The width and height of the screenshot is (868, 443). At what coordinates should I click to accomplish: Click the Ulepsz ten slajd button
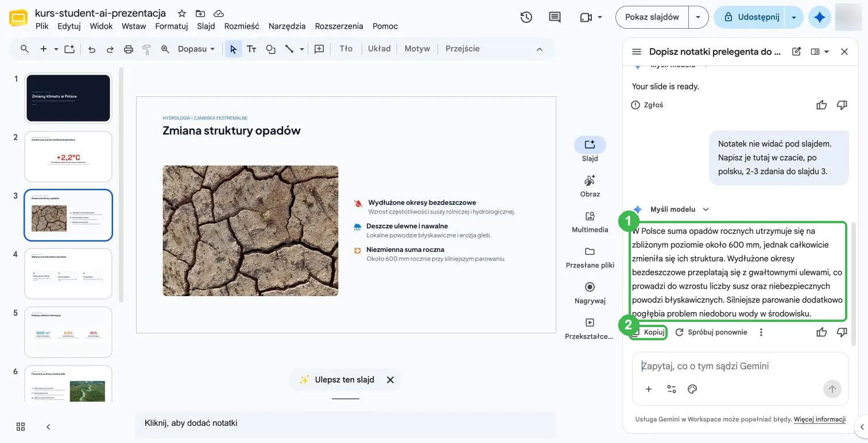click(337, 379)
